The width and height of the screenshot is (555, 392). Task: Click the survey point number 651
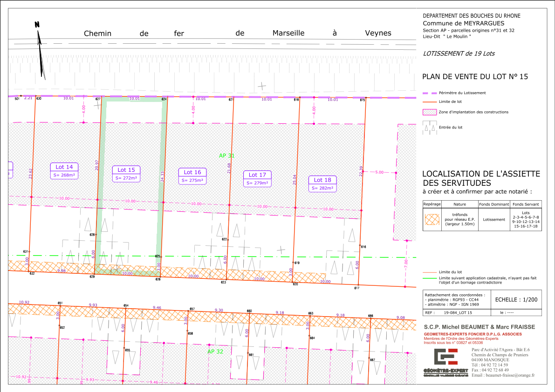point(60,303)
